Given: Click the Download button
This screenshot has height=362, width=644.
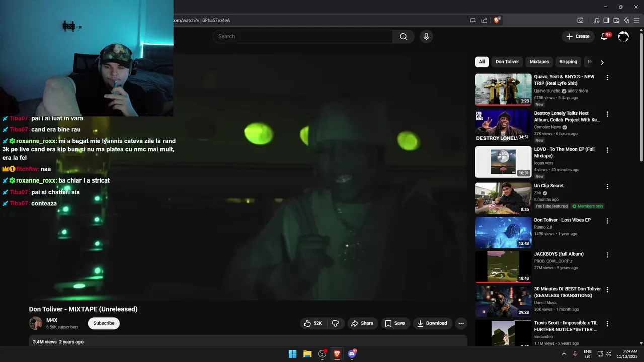Looking at the screenshot, I should point(432,323).
